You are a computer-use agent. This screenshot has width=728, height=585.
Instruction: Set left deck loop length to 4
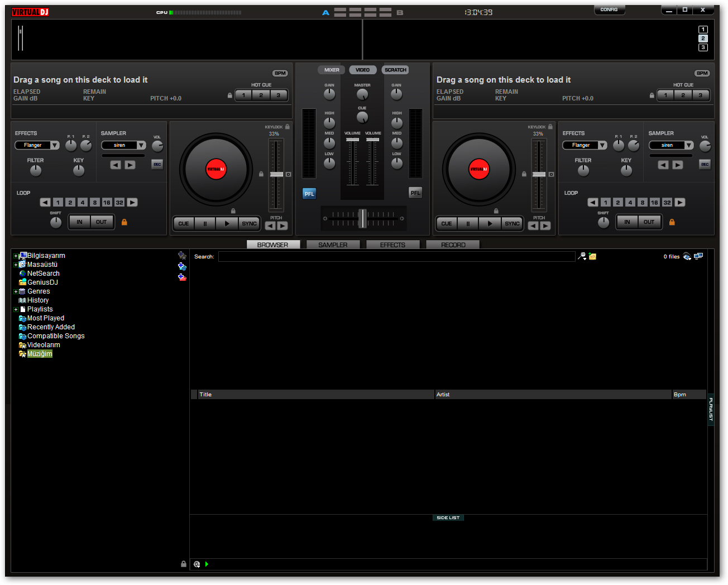click(x=83, y=203)
